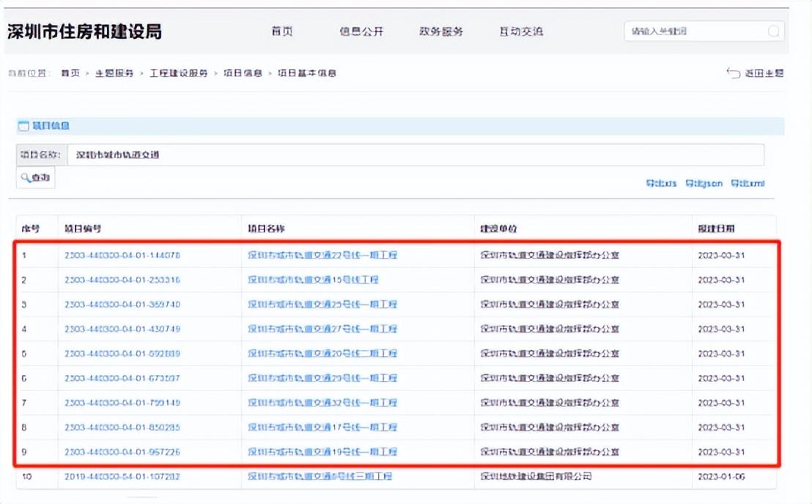Click the 项目信息 panel heading
812x504 pixels.
click(x=51, y=126)
